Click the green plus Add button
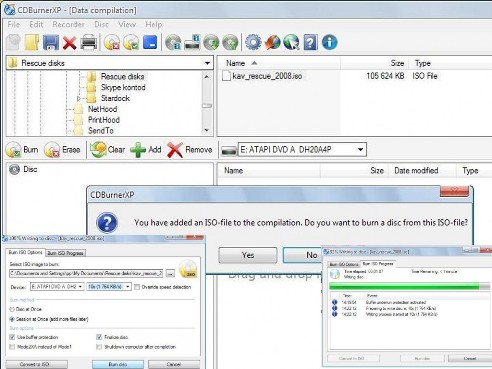 [x=146, y=150]
